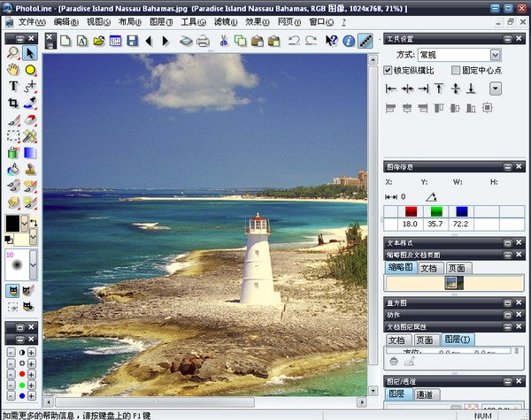The image size is (531, 420).
Task: Expand the alignment options dropdown arrow
Action: (495, 88)
